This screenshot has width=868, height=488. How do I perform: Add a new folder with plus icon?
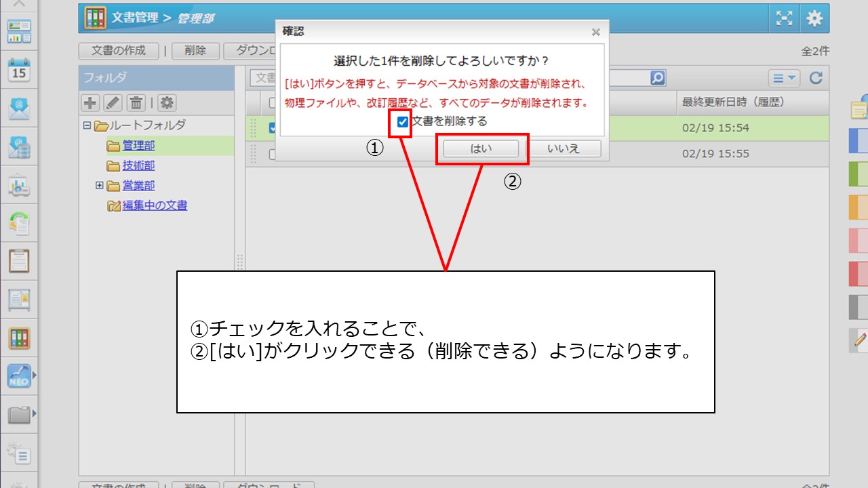pos(90,103)
